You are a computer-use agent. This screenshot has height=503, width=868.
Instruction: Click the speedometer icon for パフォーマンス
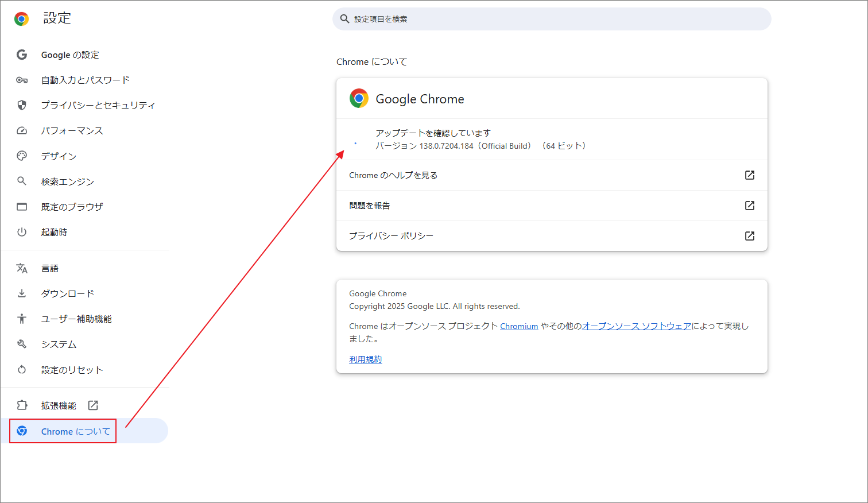pyautogui.click(x=22, y=130)
